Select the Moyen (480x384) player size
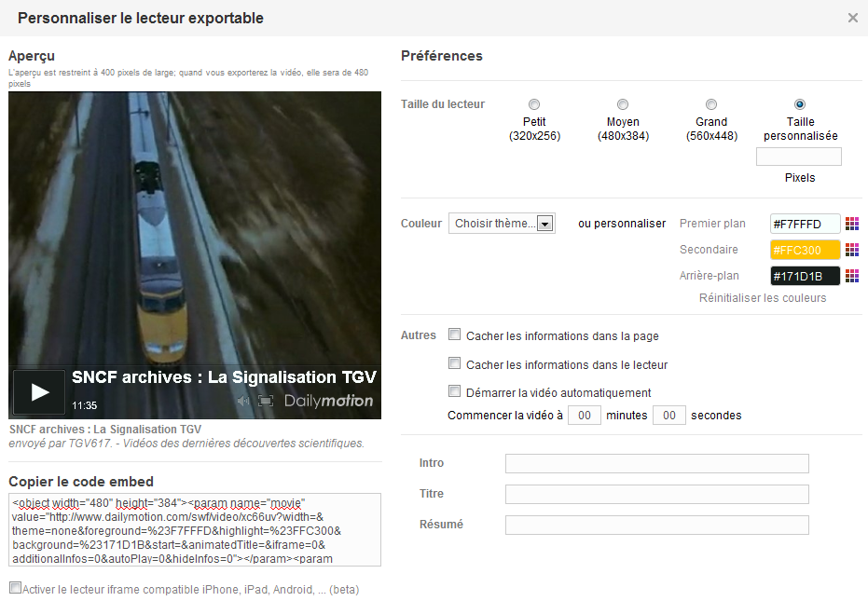 pyautogui.click(x=623, y=104)
